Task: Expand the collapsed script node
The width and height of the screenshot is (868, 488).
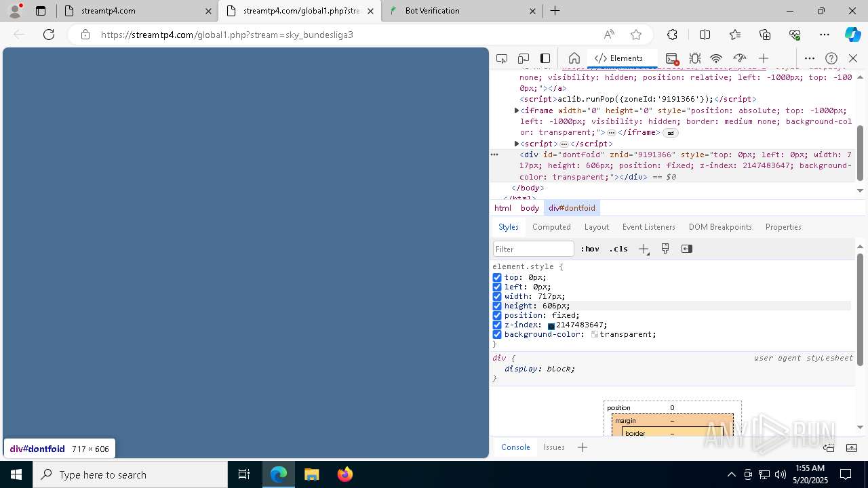Action: point(517,144)
